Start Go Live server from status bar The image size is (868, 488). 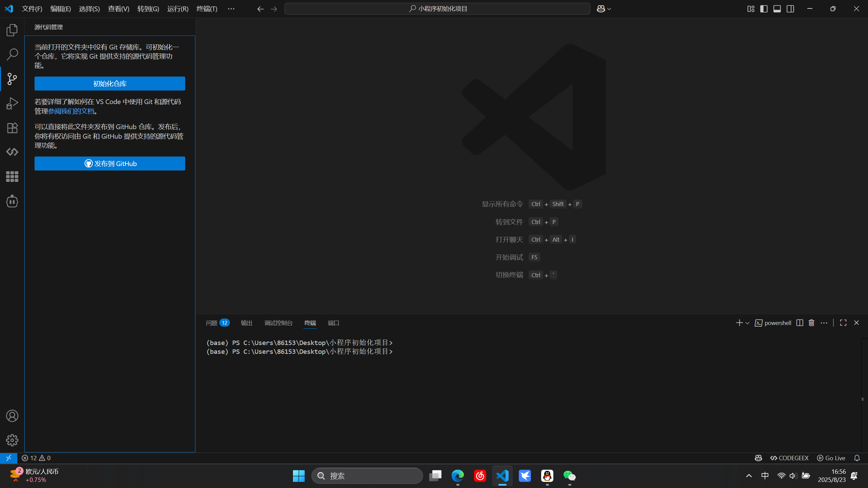(x=831, y=458)
